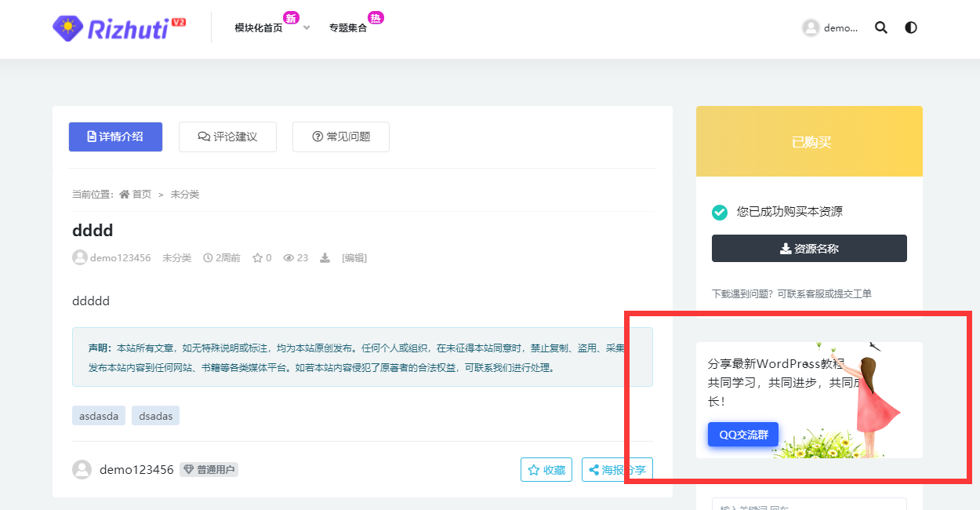Switch to the 常见问题 tab
Image resolution: width=980 pixels, height=510 pixels.
tap(340, 137)
